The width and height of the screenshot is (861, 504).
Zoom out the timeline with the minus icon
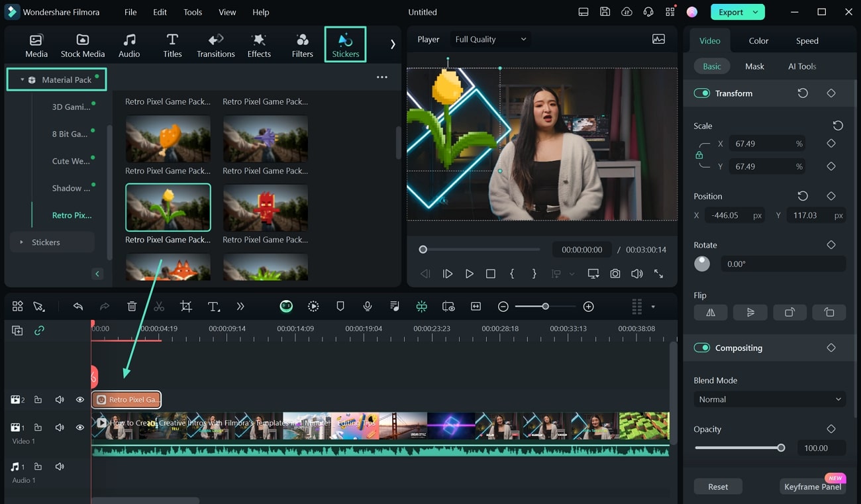tap(503, 306)
